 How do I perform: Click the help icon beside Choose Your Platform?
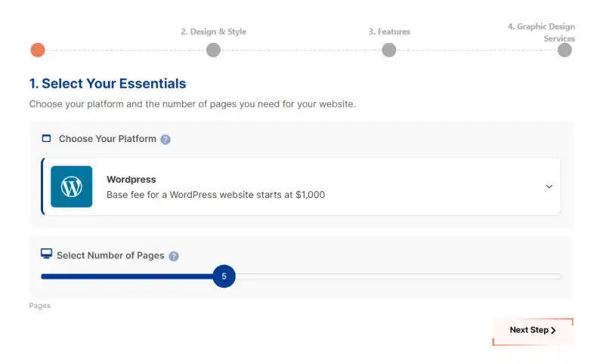tap(165, 140)
